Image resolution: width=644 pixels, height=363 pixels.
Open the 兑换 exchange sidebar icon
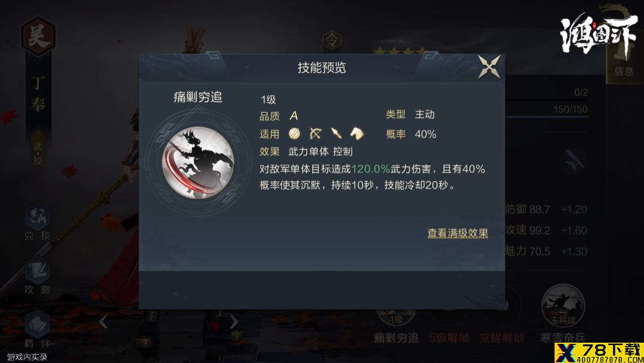(38, 221)
